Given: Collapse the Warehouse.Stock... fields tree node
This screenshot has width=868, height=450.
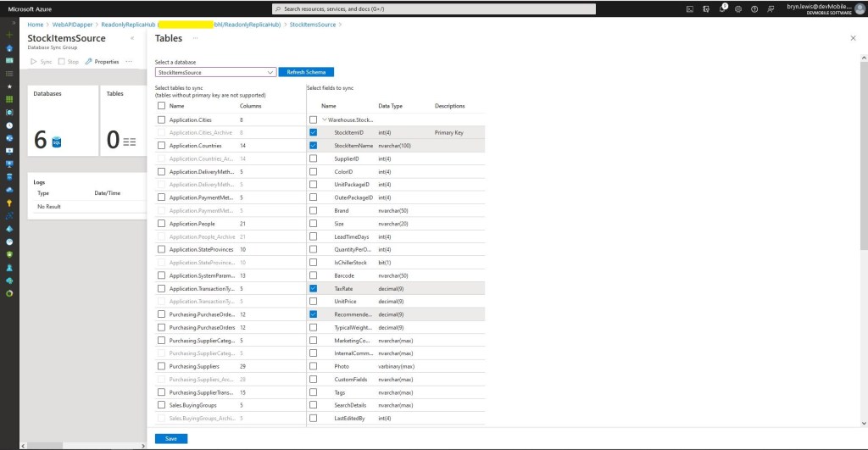Looking at the screenshot, I should tap(325, 120).
